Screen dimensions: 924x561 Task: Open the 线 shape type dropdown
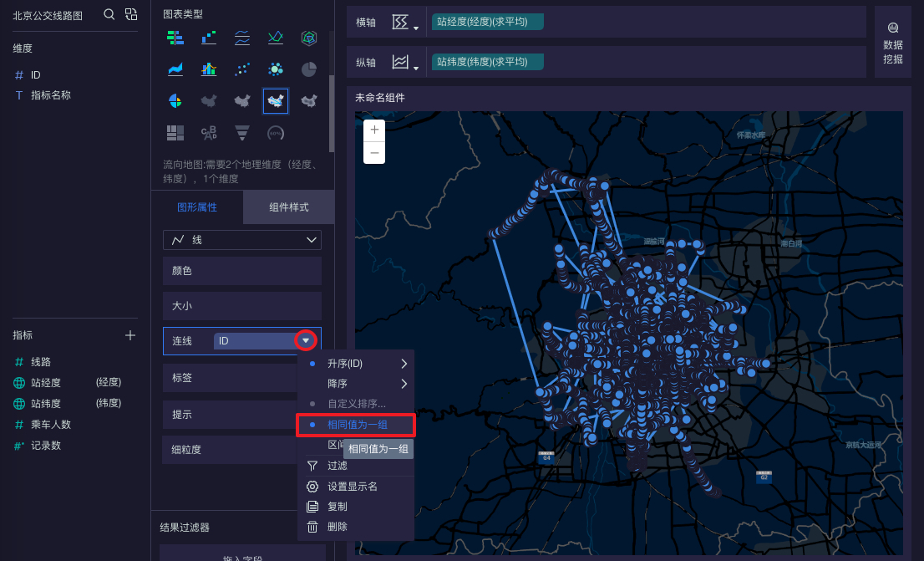click(x=242, y=240)
